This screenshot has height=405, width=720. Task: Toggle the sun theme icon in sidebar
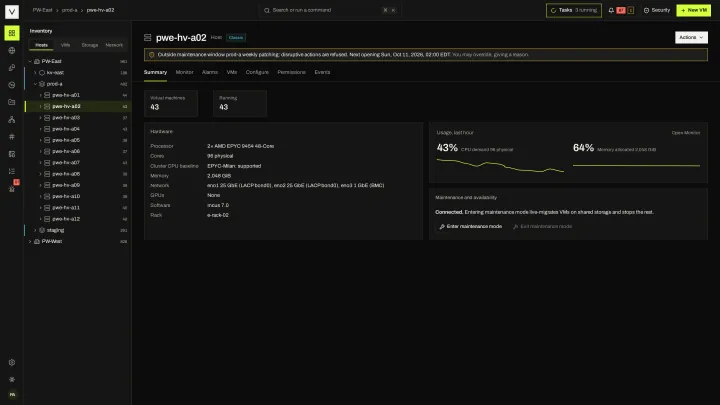tap(12, 380)
